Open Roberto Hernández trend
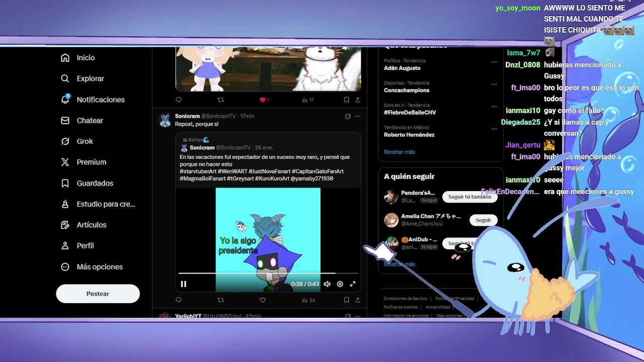 pos(409,135)
